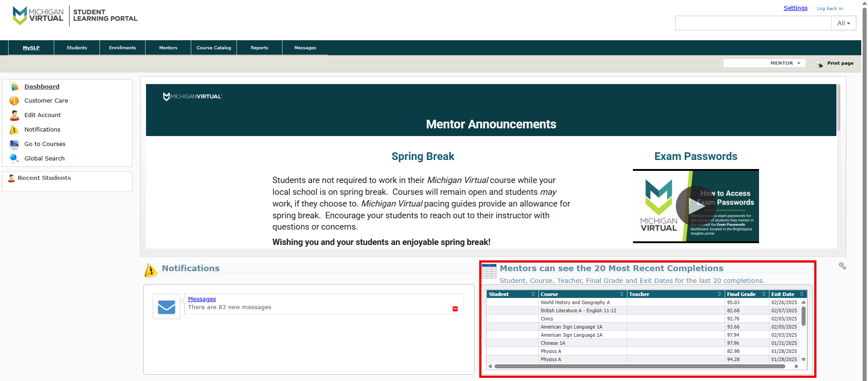Click the Civics course cell
Image resolution: width=868 pixels, height=381 pixels.
(583, 319)
